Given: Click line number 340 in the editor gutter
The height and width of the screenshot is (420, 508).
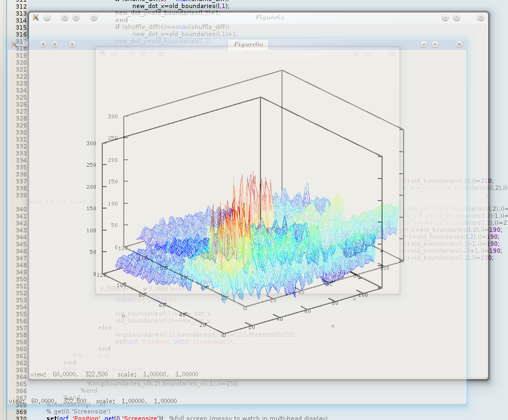Looking at the screenshot, I should coord(22,209).
